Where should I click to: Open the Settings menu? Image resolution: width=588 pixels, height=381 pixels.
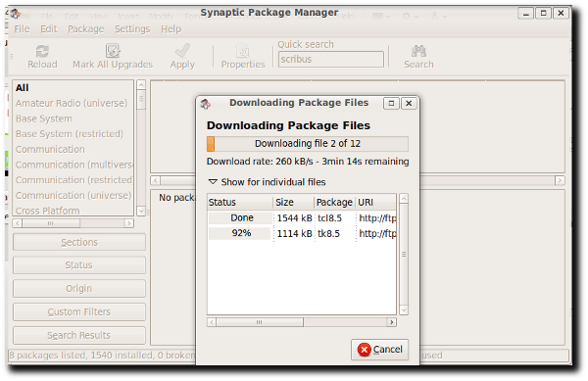(x=132, y=29)
